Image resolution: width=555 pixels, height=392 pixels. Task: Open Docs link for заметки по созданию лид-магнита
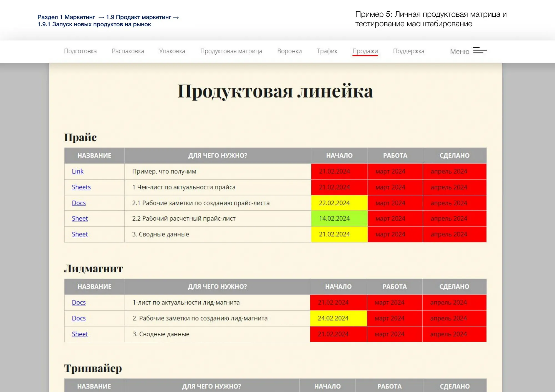(79, 318)
